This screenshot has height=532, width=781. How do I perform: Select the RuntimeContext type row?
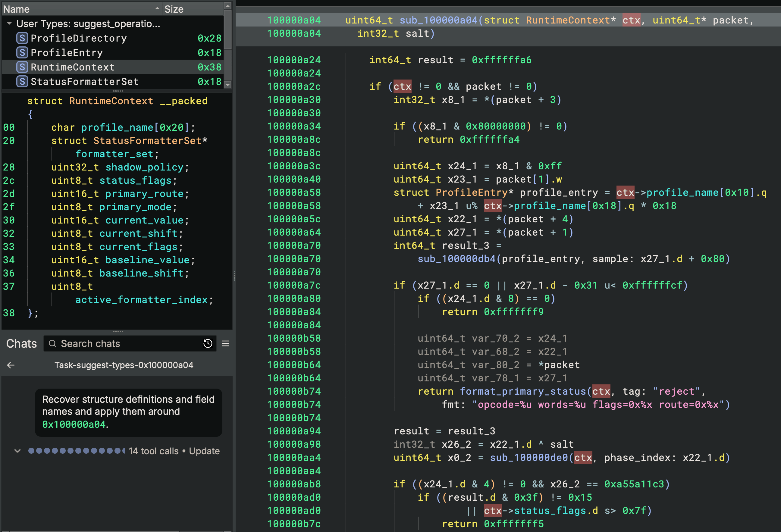click(113, 67)
